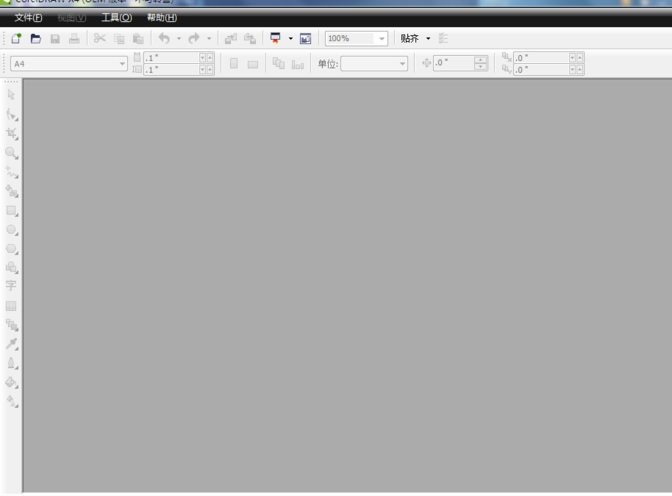The width and height of the screenshot is (672, 496).
Task: Select the Shape tool in toolbox
Action: pyautogui.click(x=12, y=114)
